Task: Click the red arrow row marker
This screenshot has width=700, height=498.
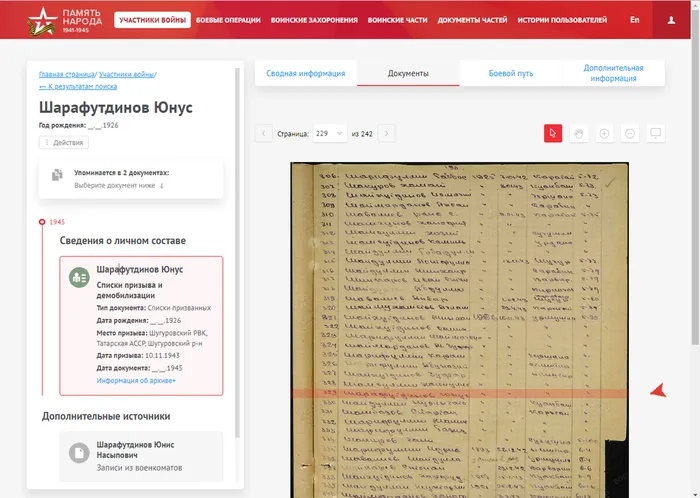Action: tap(657, 391)
